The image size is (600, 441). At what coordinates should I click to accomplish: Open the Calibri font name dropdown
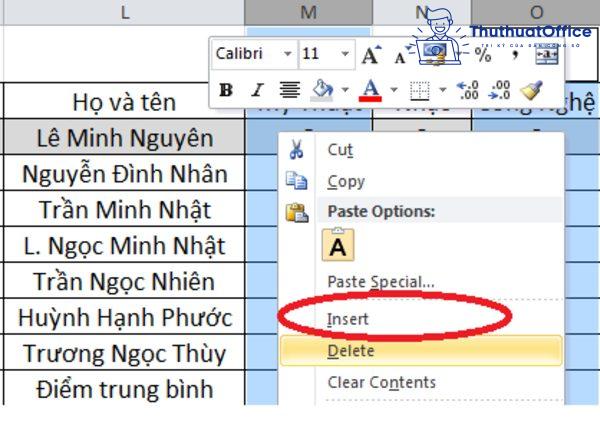(x=287, y=54)
